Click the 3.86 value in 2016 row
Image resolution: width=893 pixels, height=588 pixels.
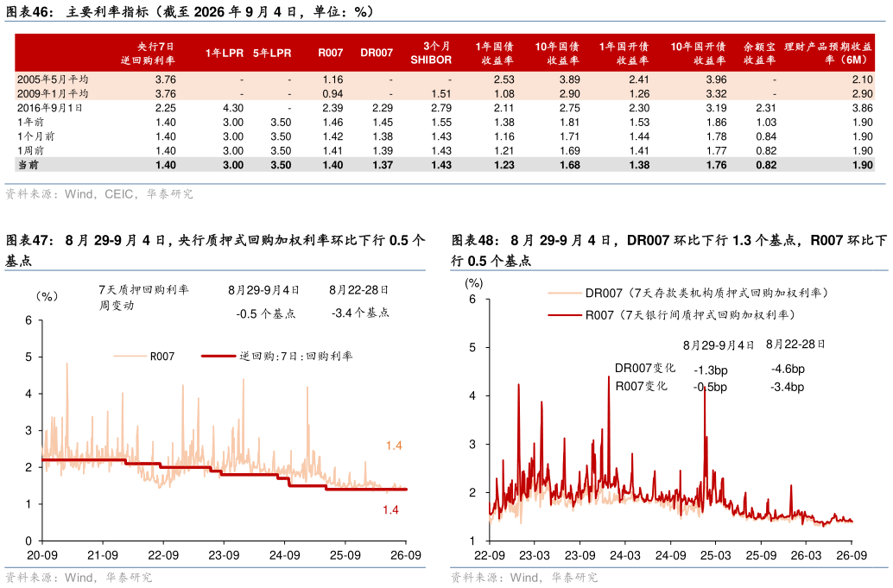[x=862, y=108]
